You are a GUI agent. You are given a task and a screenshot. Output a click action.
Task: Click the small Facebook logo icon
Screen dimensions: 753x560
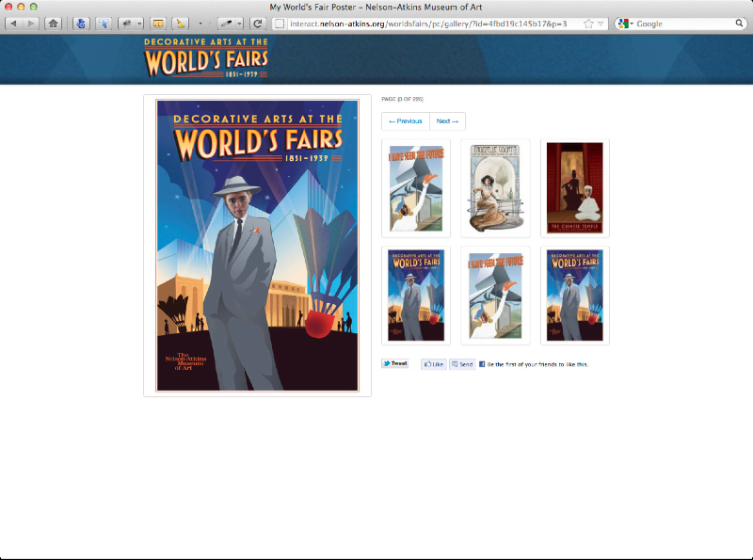[482, 364]
